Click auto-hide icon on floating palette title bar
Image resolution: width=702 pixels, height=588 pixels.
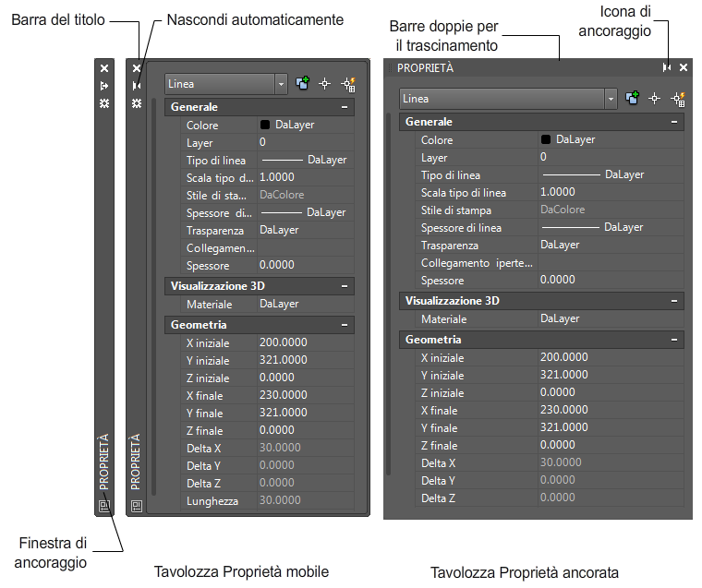137,86
